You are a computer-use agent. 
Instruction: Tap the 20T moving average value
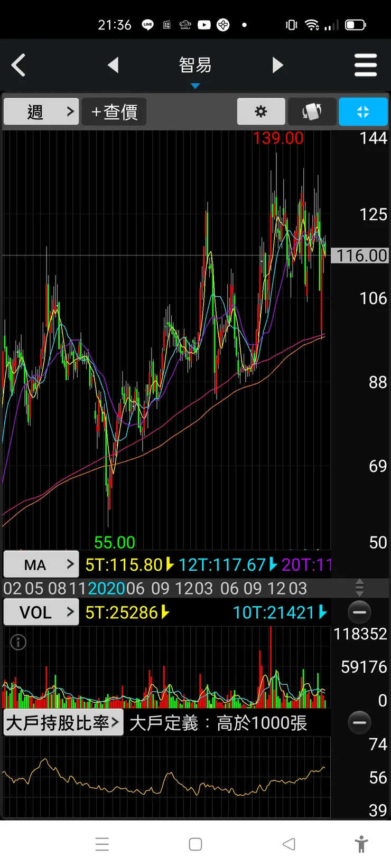tap(306, 565)
